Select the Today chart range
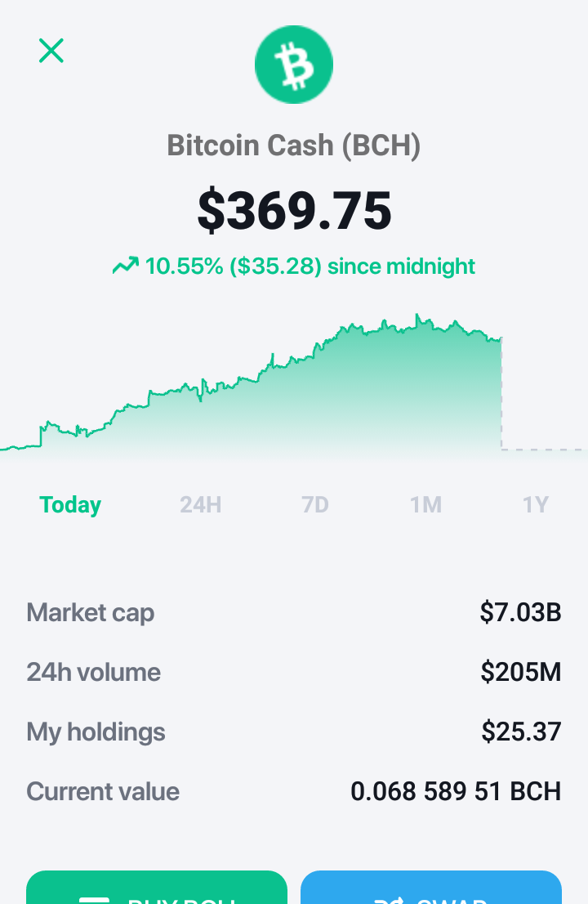Image resolution: width=588 pixels, height=904 pixels. [x=70, y=504]
